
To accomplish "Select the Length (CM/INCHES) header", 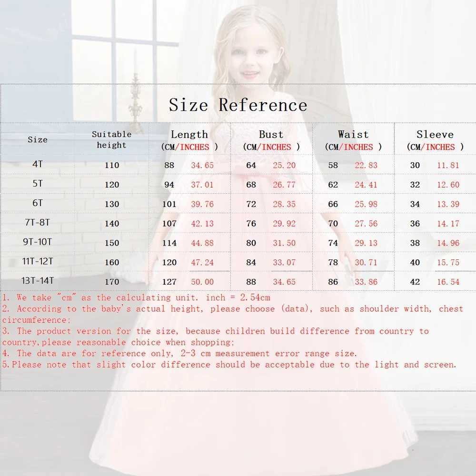I will [190, 139].
